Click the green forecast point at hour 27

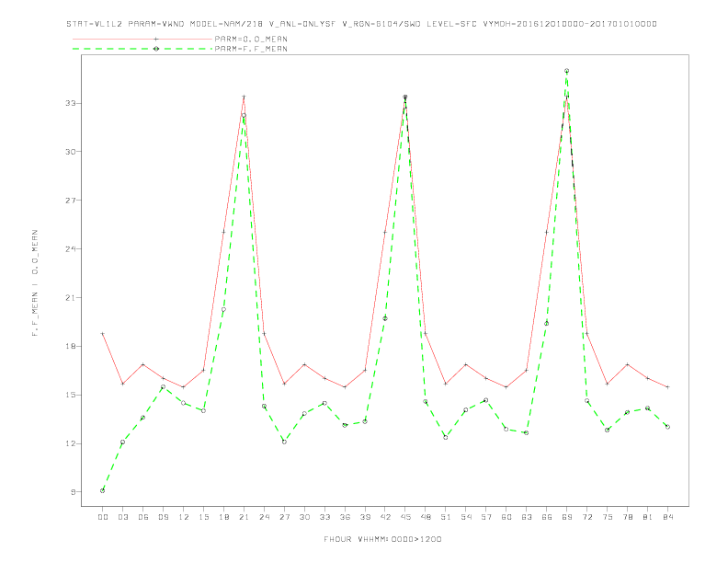point(284,442)
